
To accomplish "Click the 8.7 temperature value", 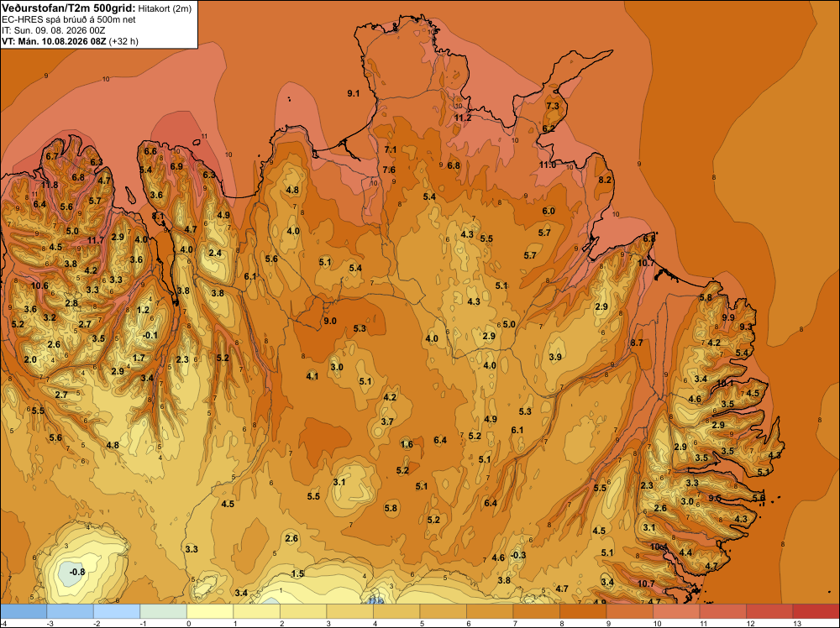I will (637, 343).
